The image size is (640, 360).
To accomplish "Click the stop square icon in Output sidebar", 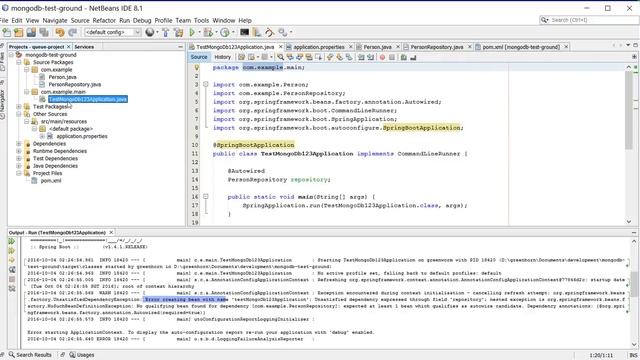I will (12, 279).
